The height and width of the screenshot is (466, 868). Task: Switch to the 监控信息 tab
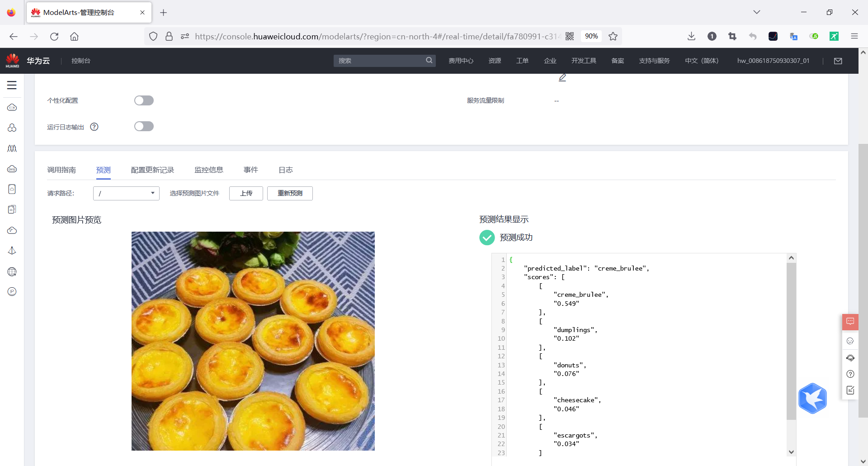pos(209,170)
